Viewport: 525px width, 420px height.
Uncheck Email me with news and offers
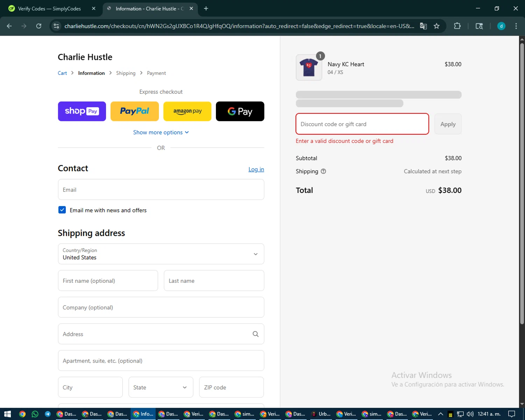(x=62, y=210)
